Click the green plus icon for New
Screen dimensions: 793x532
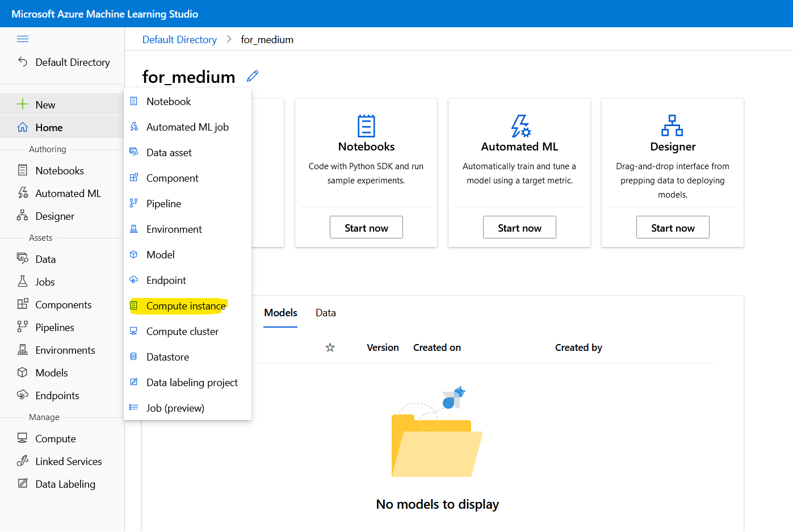pos(23,104)
